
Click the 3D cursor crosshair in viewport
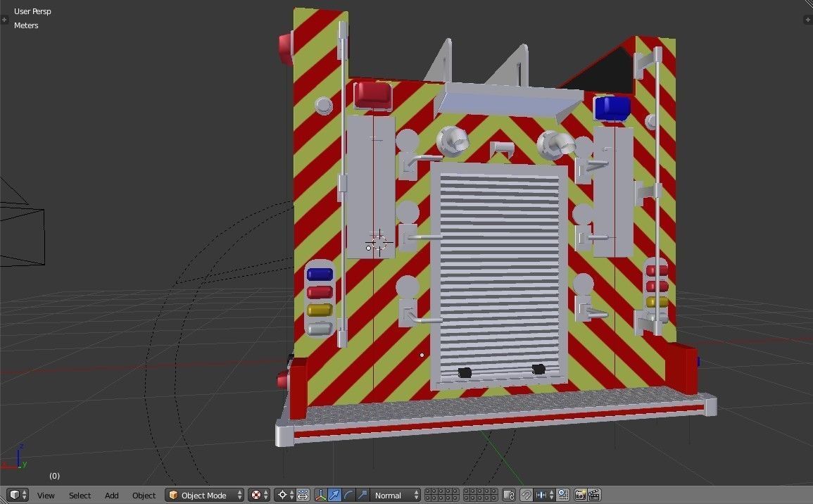click(x=379, y=242)
